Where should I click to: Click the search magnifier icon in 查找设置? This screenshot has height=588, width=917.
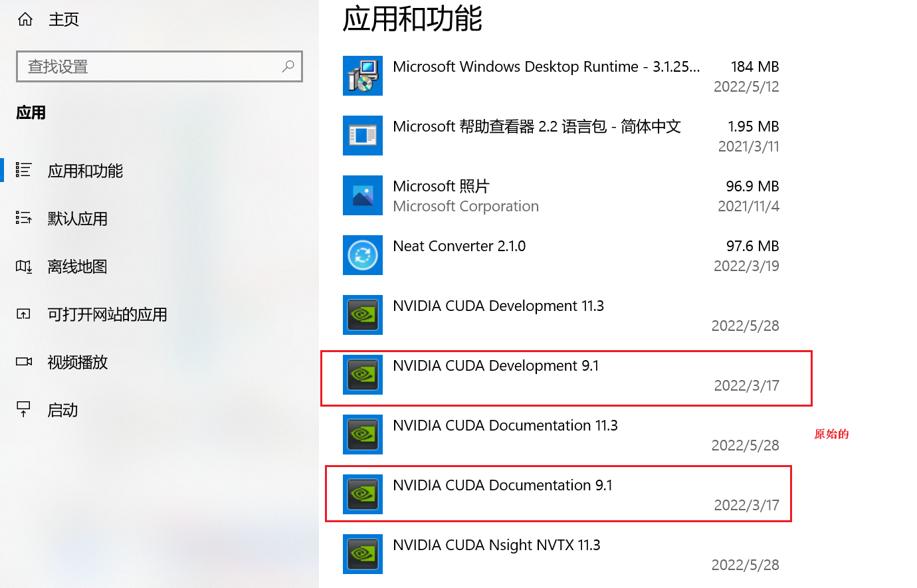click(288, 66)
